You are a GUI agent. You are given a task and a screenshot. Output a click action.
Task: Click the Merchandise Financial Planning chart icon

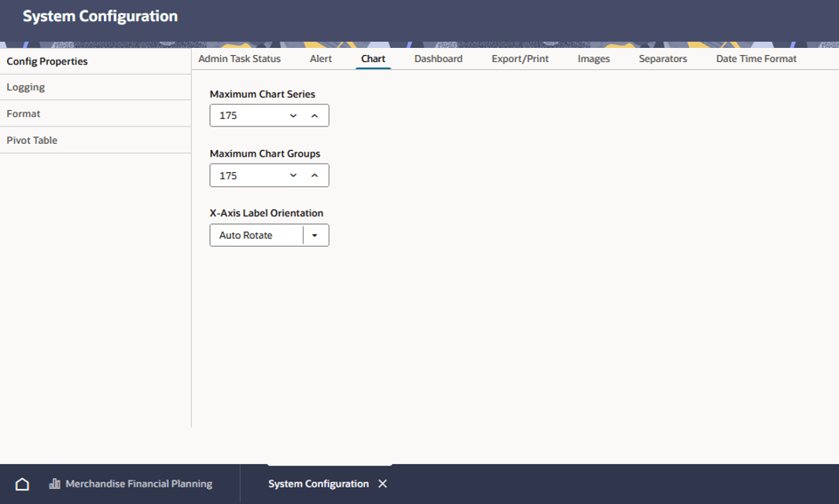coord(54,484)
